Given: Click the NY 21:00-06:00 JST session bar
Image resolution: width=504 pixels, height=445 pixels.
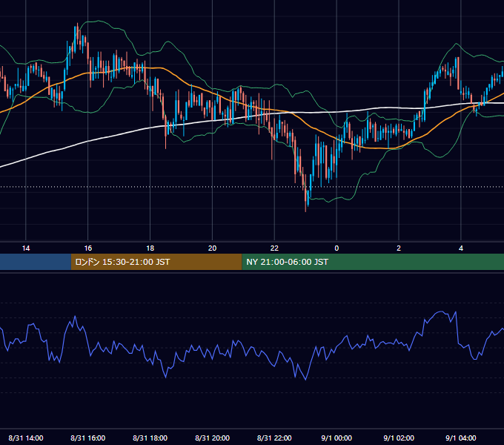Looking at the screenshot, I should point(373,262).
